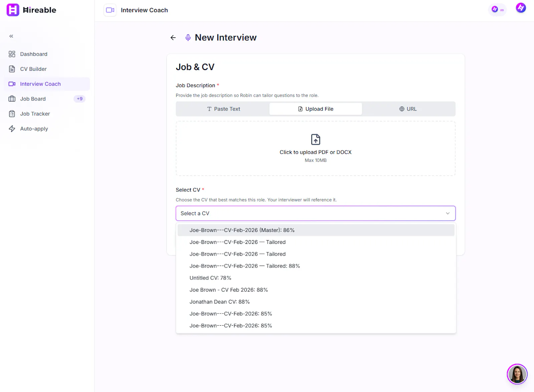Click the file upload icon in dropzone
The image size is (534, 392).
point(316,139)
